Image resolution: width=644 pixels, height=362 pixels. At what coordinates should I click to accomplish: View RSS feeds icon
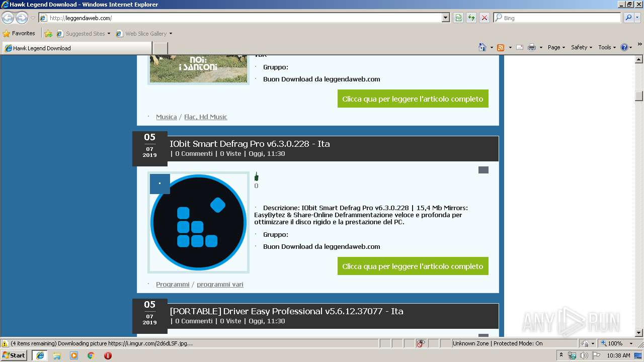tap(501, 47)
